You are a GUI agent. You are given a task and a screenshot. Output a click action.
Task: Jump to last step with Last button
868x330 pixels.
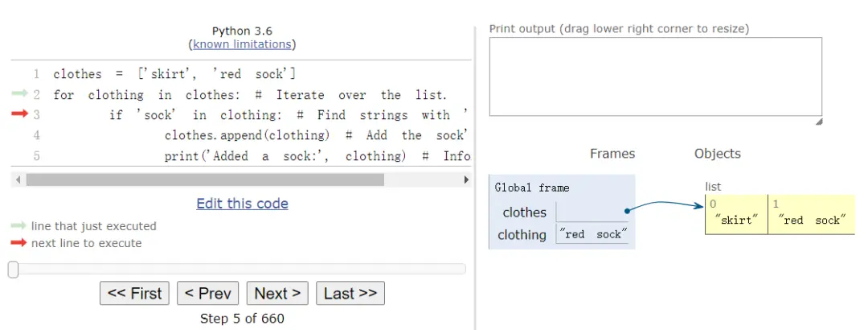point(350,294)
